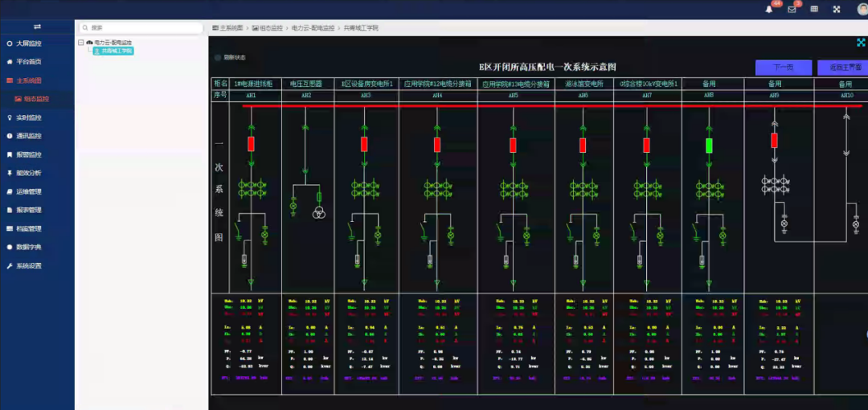Click the 游泳馆变电所 cabinet header
This screenshot has width=868, height=410.
[584, 84]
